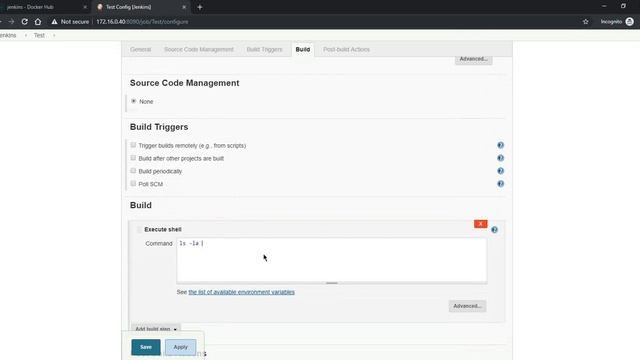640x360 pixels.
Task: Enable Build after other projects are built
Action: [x=133, y=158]
